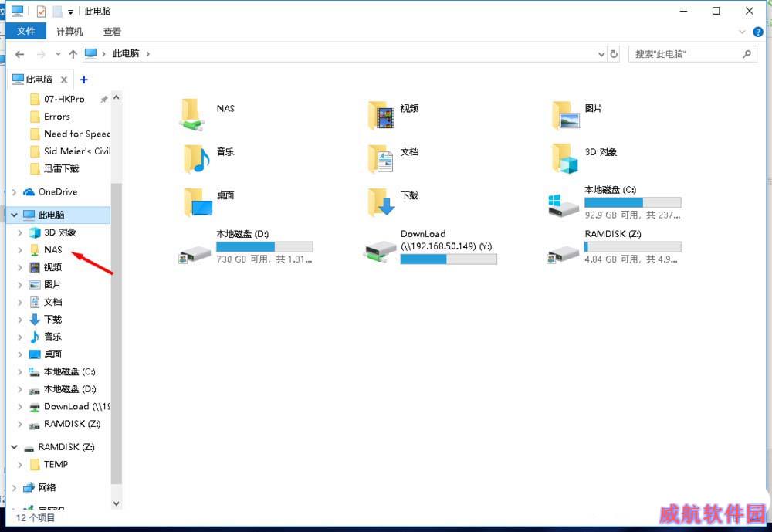Click the refresh icon beside address bar
Screen dimensions: 772x532
[615, 54]
